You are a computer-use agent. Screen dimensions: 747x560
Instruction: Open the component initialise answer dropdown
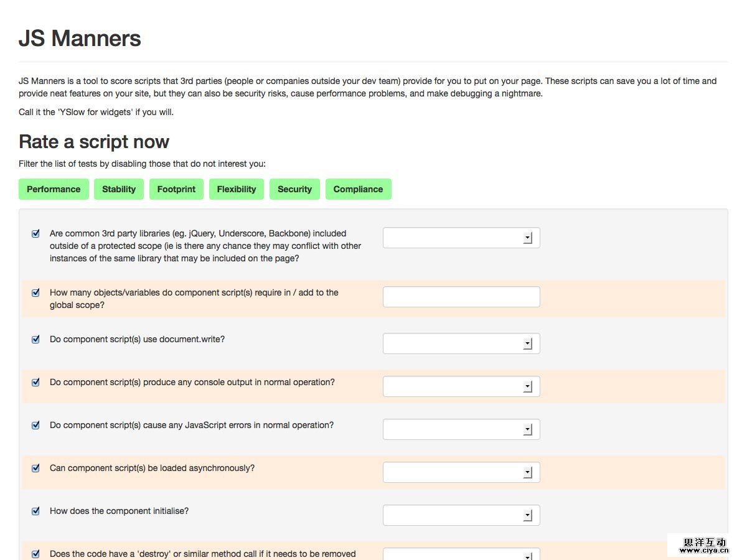tap(461, 515)
